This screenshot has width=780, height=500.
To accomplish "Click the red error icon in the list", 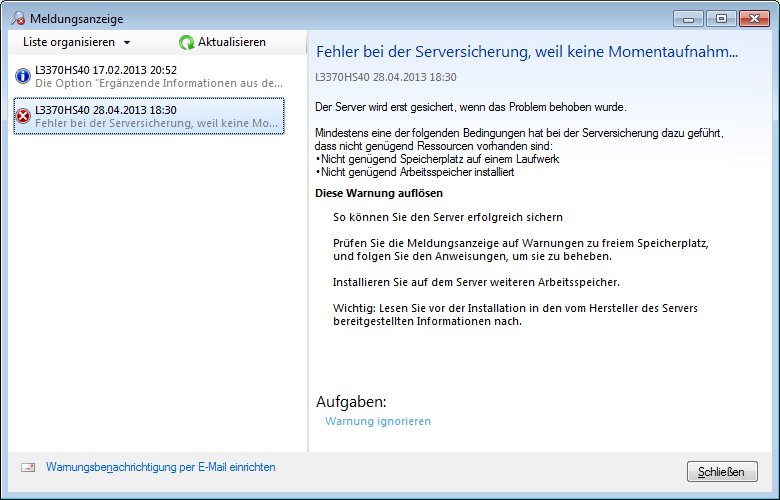I will tap(23, 116).
